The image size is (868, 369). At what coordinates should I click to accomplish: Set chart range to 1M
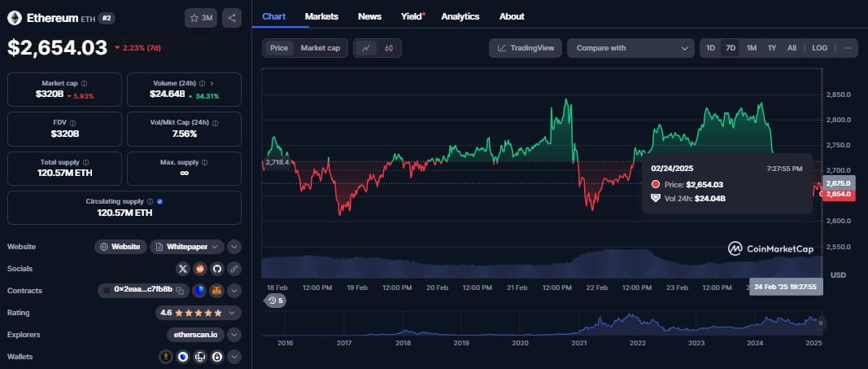(x=751, y=48)
